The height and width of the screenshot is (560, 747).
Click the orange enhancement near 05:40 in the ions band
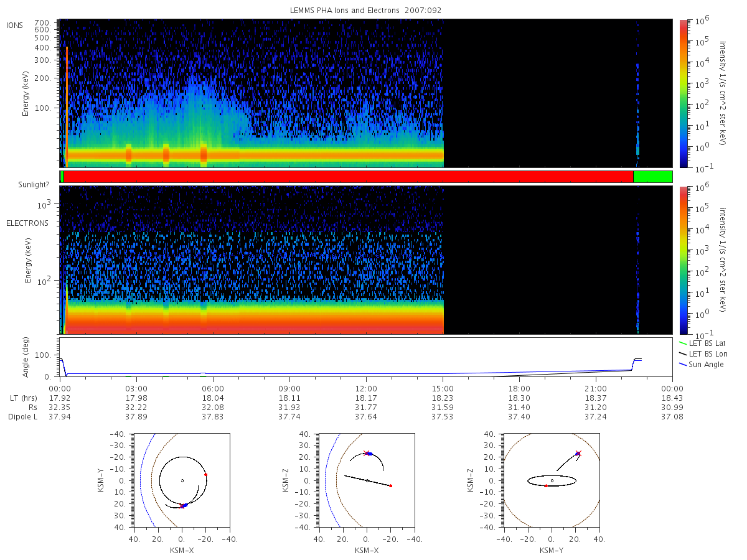(x=204, y=154)
